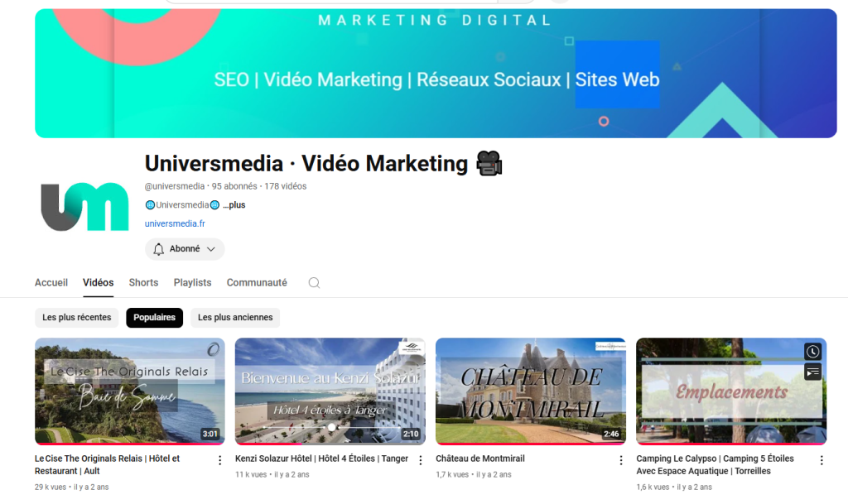Click the Watch Later clock icon
Image resolution: width=848 pixels, height=504 pixels.
pos(812,351)
